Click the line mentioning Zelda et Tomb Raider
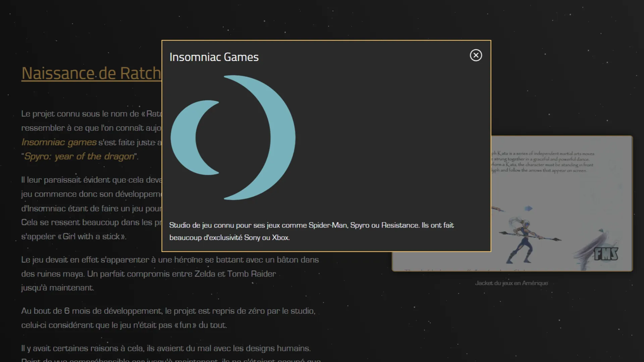The image size is (644, 362). pos(149,274)
